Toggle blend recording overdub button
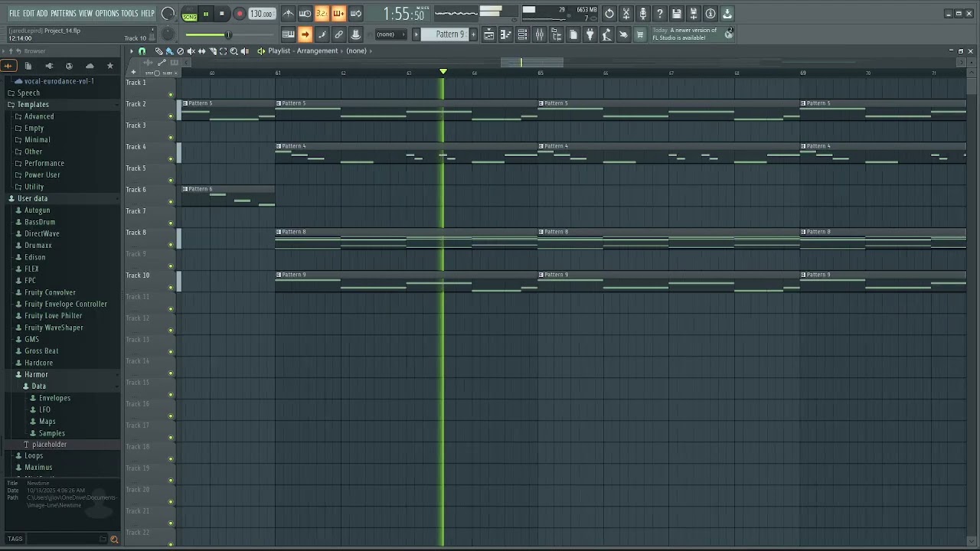980x551 pixels. click(x=338, y=14)
